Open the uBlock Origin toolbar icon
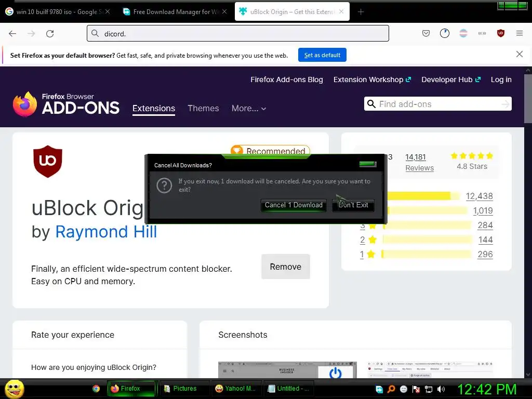Viewport: 532px width, 399px height. [x=500, y=33]
